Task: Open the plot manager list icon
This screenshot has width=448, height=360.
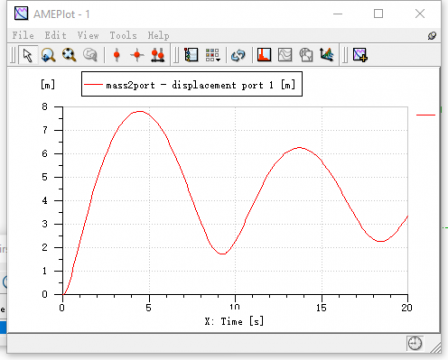Action: [x=191, y=55]
